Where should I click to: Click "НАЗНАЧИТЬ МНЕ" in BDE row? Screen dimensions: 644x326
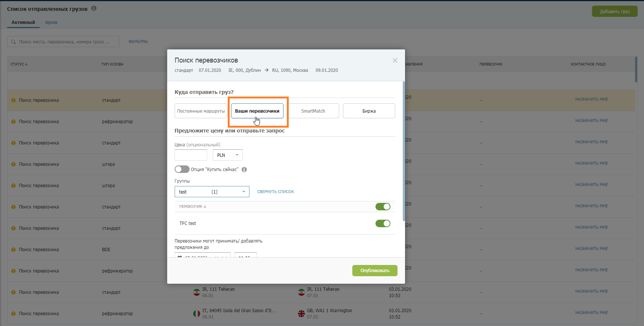click(x=592, y=249)
